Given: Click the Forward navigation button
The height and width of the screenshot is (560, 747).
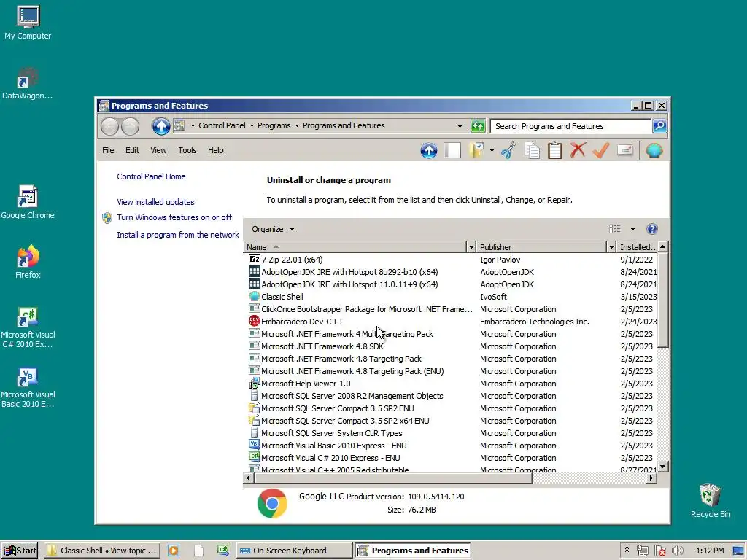Looking at the screenshot, I should coord(130,126).
